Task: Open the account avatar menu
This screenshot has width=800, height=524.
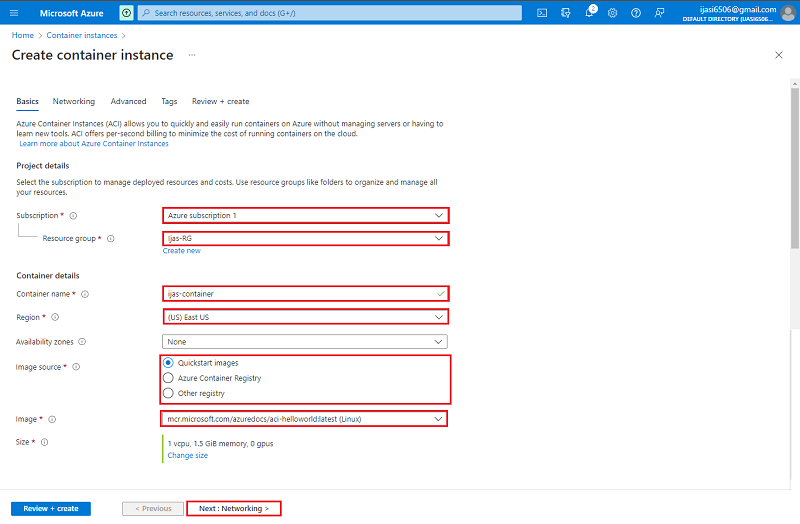Action: (788, 13)
